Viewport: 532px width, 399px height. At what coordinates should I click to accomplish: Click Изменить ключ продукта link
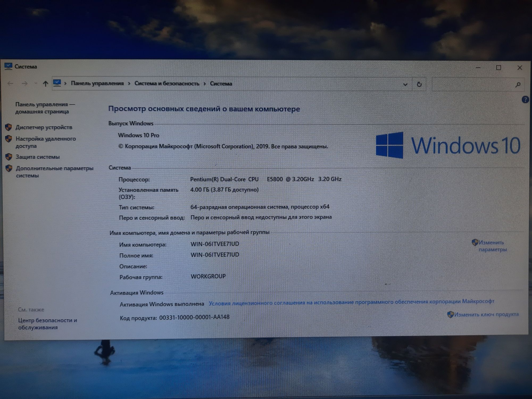487,314
